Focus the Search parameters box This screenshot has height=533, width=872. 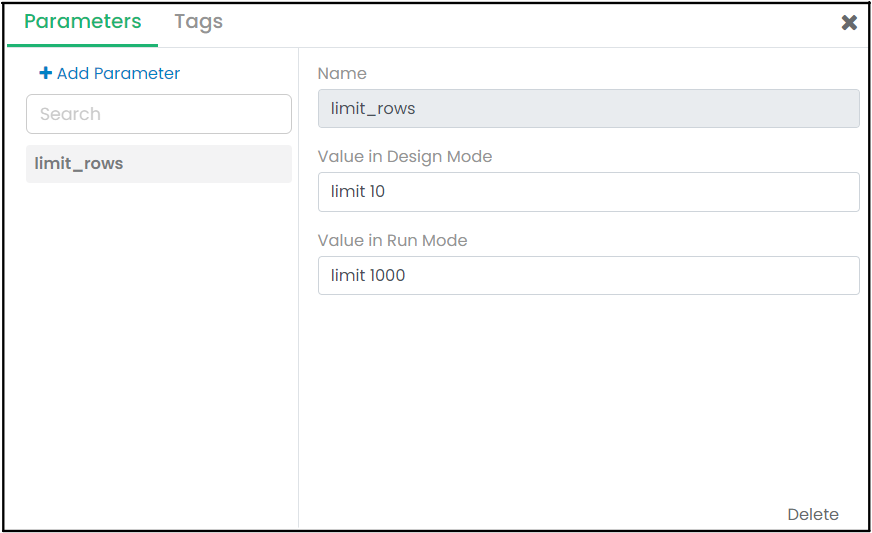point(158,114)
